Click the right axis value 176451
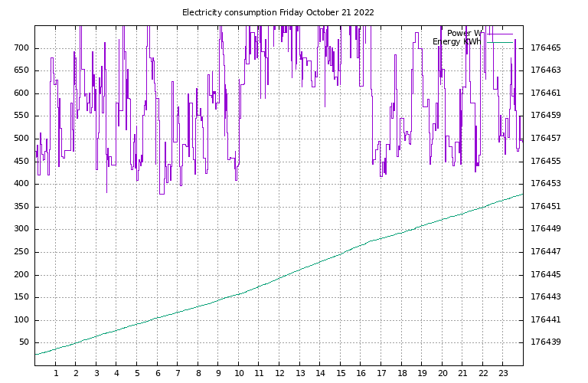 546,206
